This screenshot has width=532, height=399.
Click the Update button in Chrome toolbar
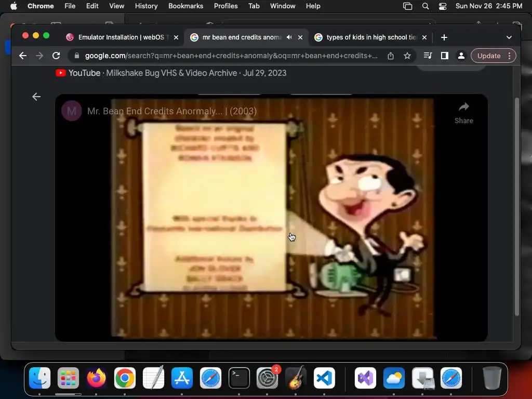coord(488,56)
